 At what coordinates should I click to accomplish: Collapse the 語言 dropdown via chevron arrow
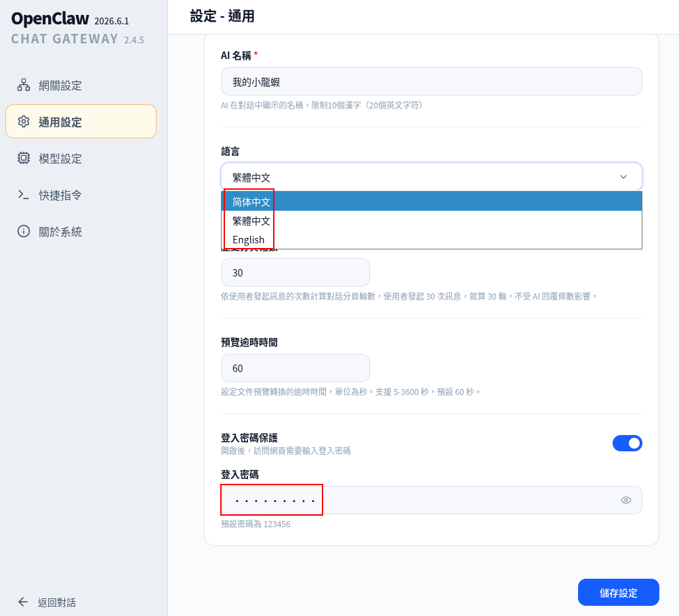click(x=623, y=177)
